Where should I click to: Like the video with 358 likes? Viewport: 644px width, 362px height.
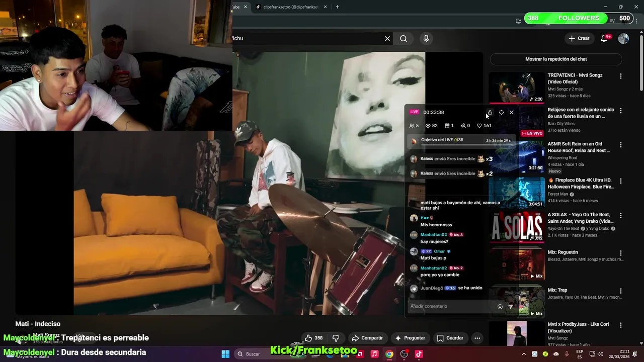313,338
